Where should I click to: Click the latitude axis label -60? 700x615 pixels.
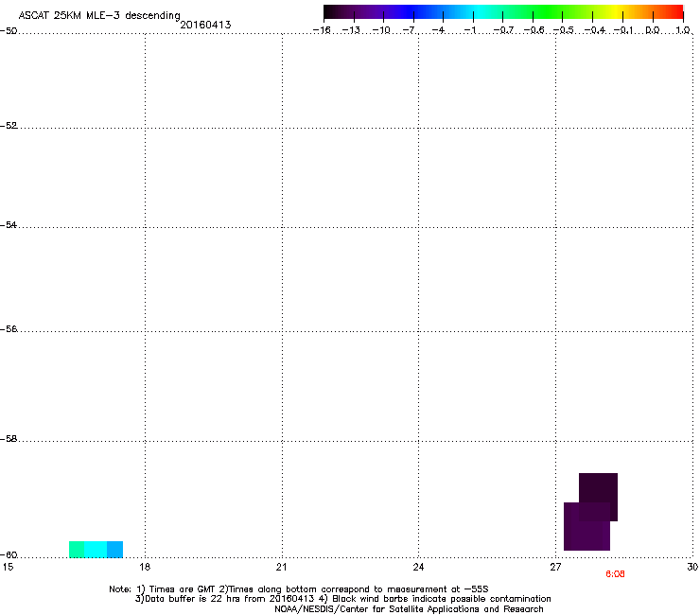pyautogui.click(x=9, y=555)
